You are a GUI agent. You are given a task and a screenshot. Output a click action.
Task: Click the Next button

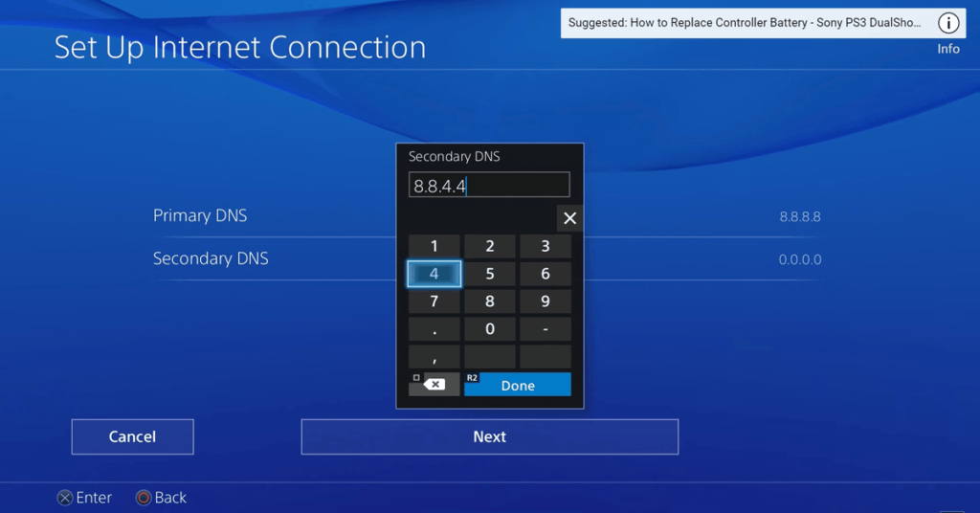click(x=489, y=436)
